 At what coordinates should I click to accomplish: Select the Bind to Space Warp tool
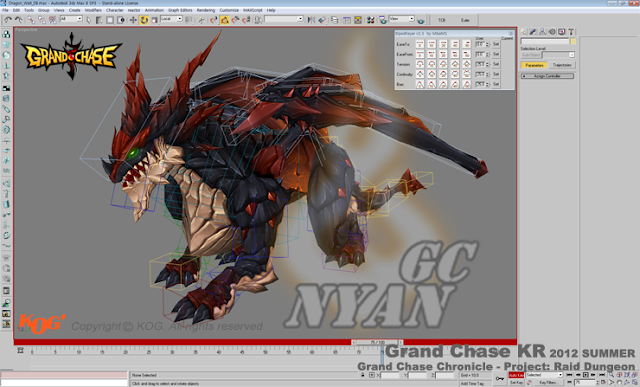(52, 20)
